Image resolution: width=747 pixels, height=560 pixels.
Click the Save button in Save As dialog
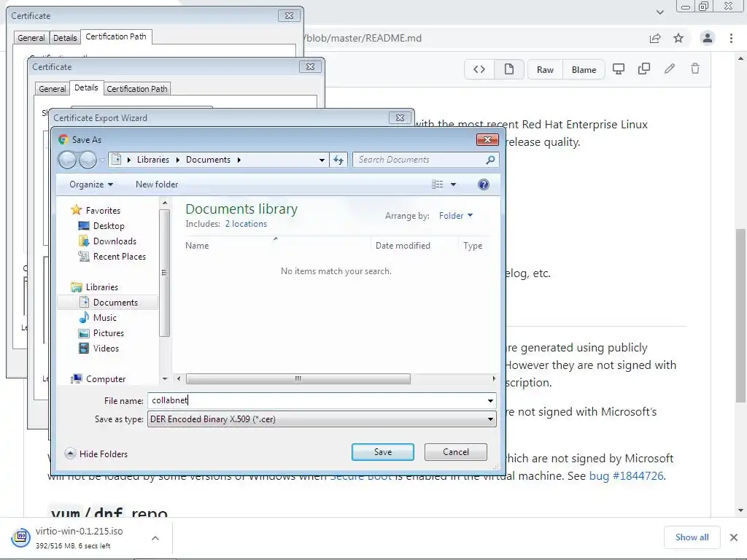tap(382, 452)
